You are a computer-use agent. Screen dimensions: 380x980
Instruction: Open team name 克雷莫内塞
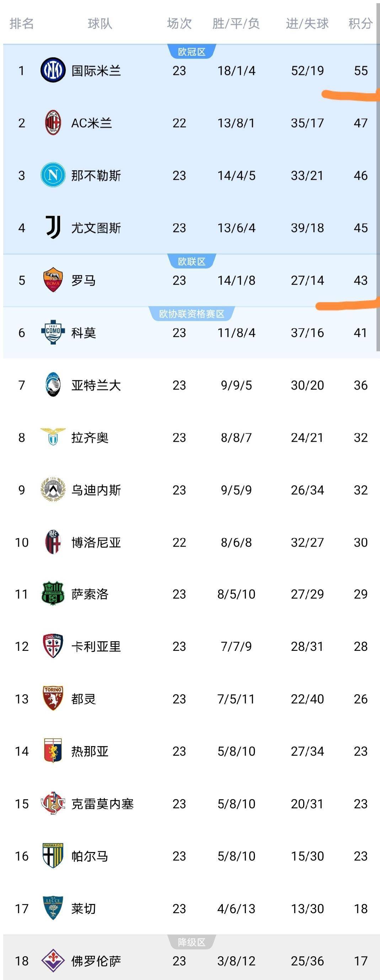[x=102, y=804]
